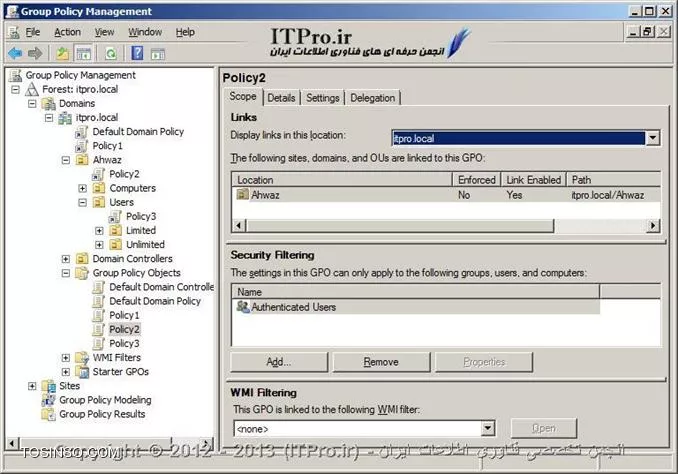Click the Group Policy Results icon
This screenshot has width=678, height=474.
coord(48,414)
